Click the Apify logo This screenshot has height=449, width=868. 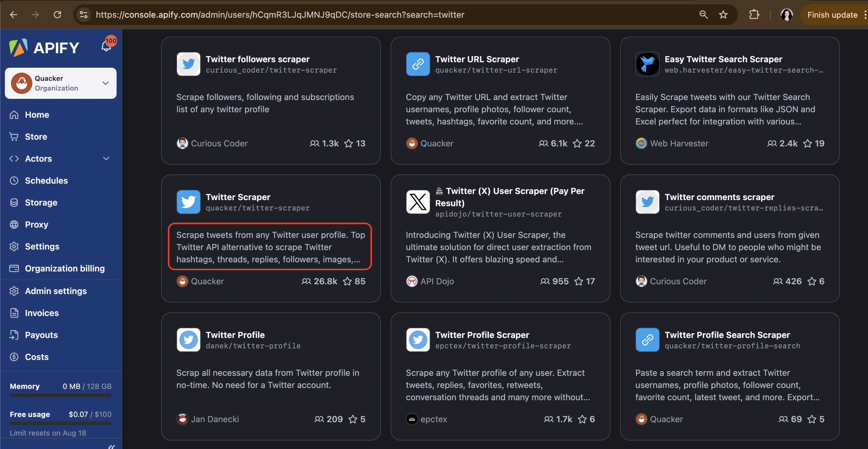tap(44, 48)
